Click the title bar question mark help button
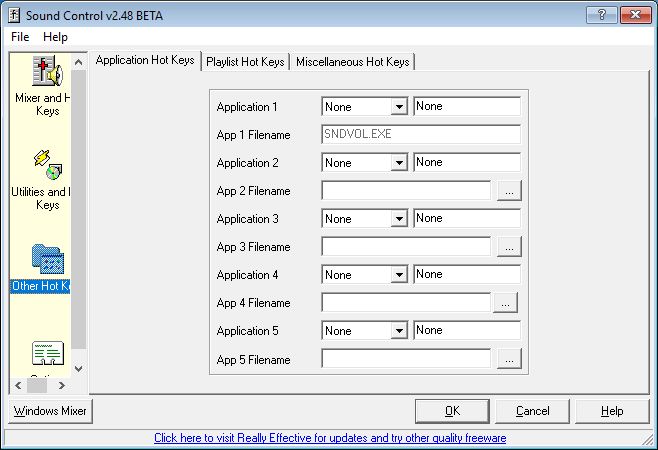 (601, 15)
